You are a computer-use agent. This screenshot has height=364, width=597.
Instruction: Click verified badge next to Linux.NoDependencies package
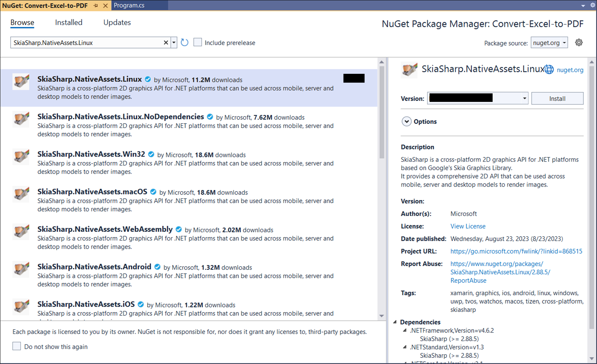(x=210, y=117)
